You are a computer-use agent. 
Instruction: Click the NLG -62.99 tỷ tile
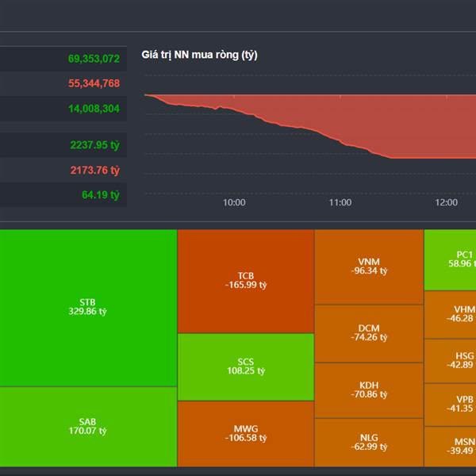click(369, 443)
